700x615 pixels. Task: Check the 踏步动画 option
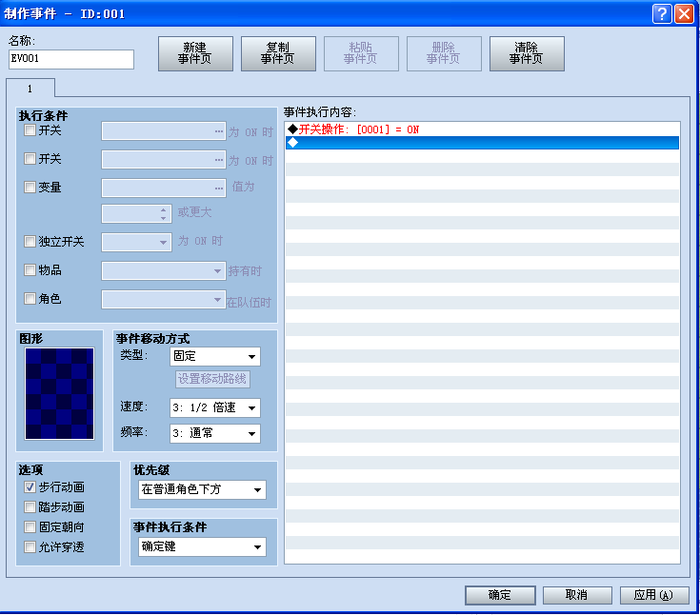(x=30, y=507)
